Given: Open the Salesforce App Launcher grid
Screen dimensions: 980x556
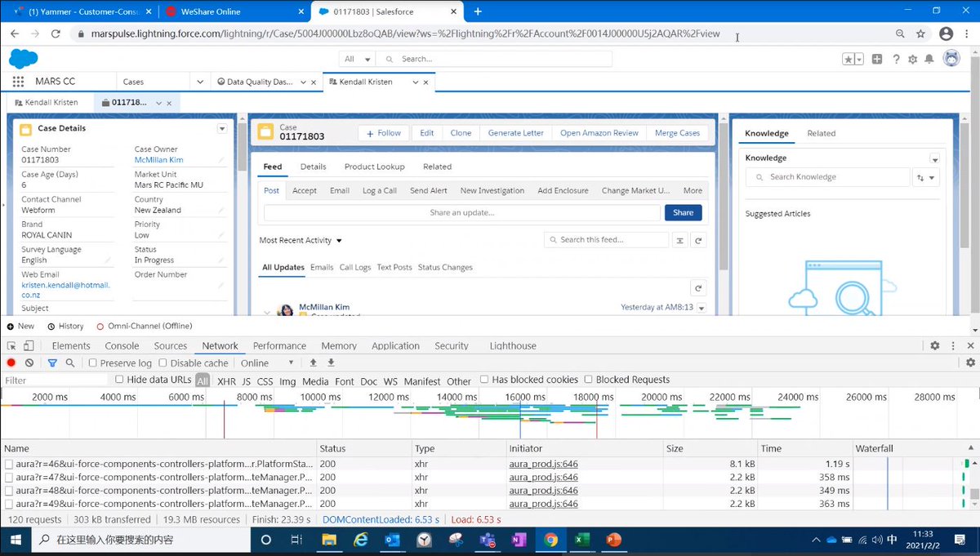Looking at the screenshot, I should 18,82.
